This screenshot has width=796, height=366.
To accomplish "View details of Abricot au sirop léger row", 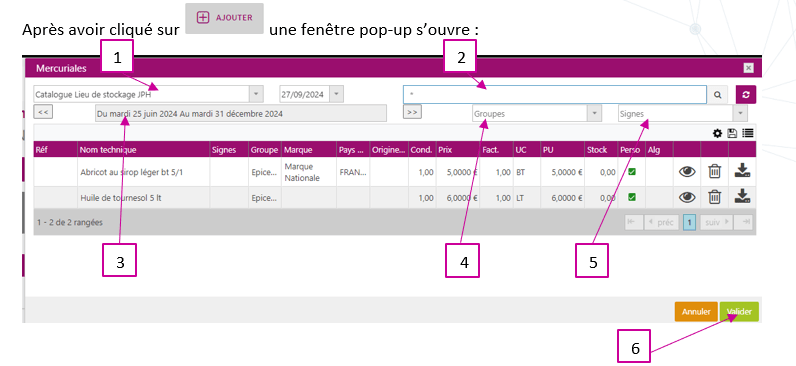I will (x=687, y=172).
